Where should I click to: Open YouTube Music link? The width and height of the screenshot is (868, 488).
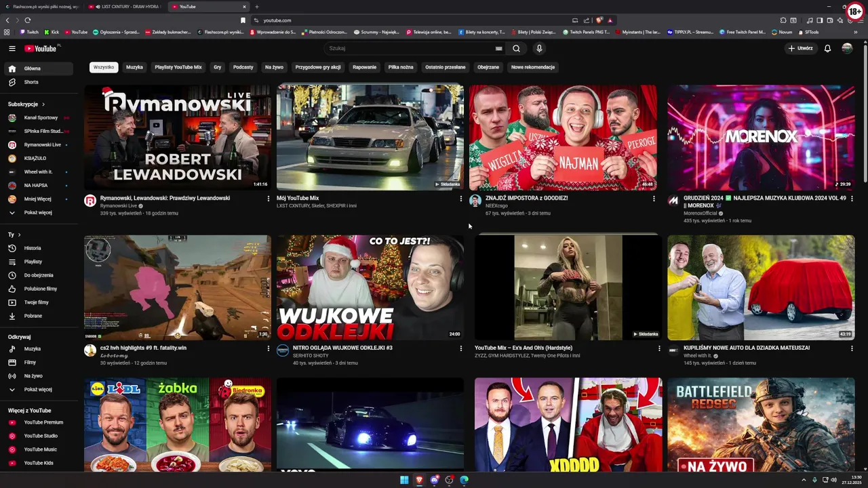37,449
